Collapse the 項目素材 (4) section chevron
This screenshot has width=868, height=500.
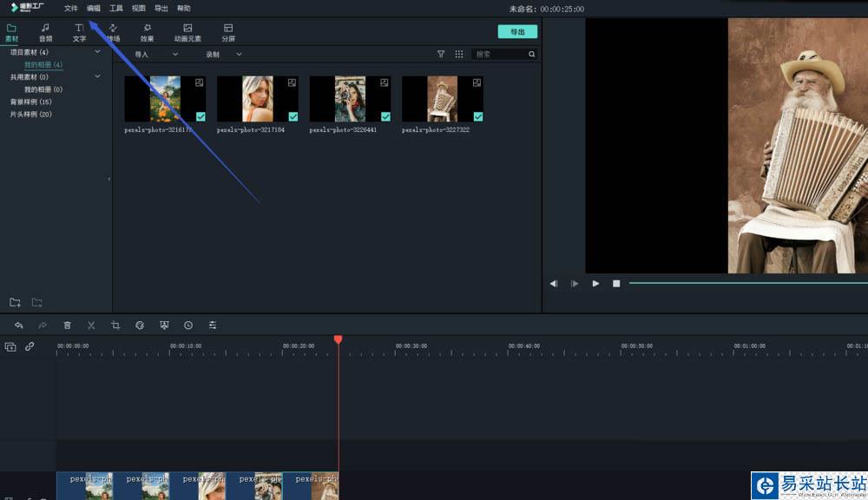coord(97,51)
